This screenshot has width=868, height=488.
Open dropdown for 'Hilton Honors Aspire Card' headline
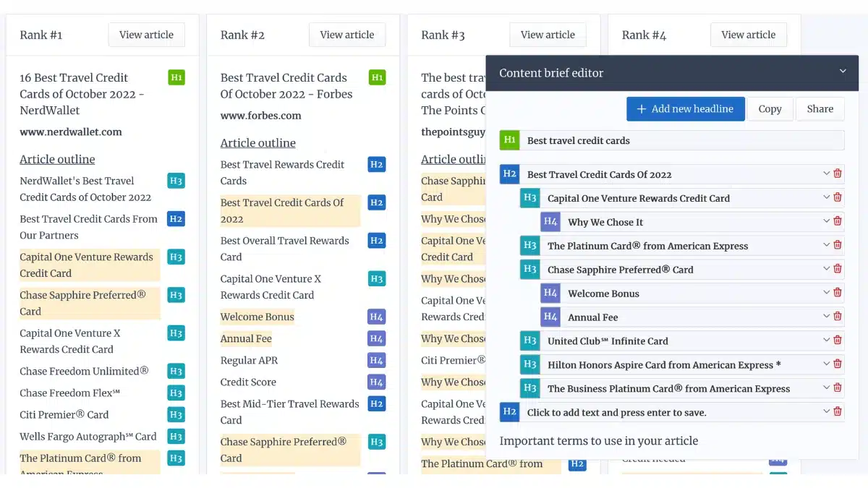point(826,364)
